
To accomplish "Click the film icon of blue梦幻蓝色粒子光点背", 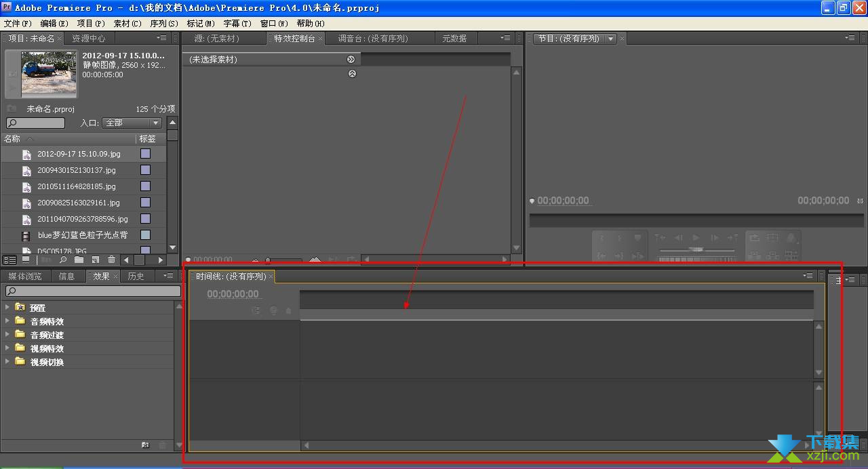I will (26, 236).
